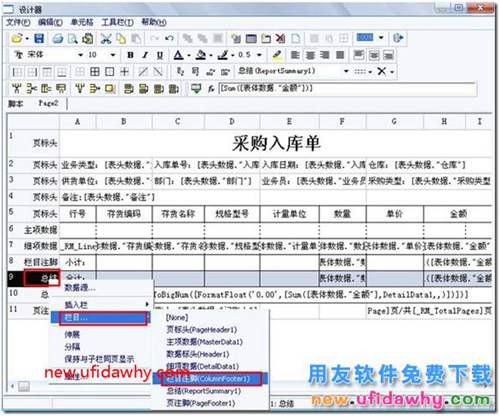Click the printer icon in toolbar

(x=58, y=39)
